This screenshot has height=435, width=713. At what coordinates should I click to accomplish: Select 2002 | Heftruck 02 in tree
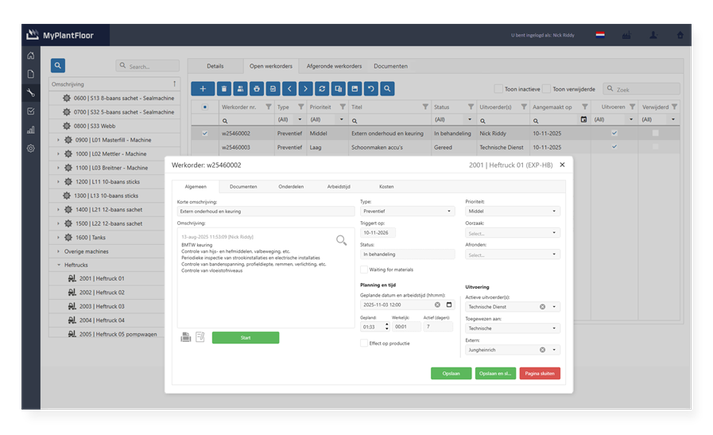pyautogui.click(x=102, y=292)
